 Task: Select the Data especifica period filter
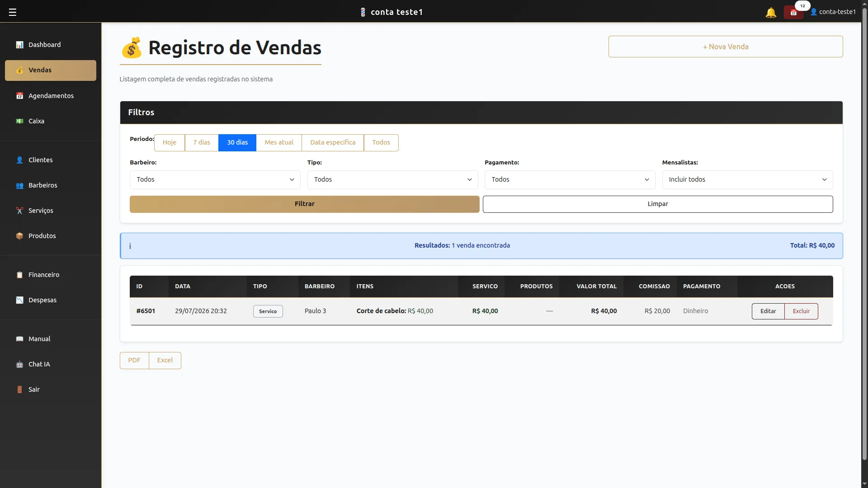pyautogui.click(x=333, y=142)
